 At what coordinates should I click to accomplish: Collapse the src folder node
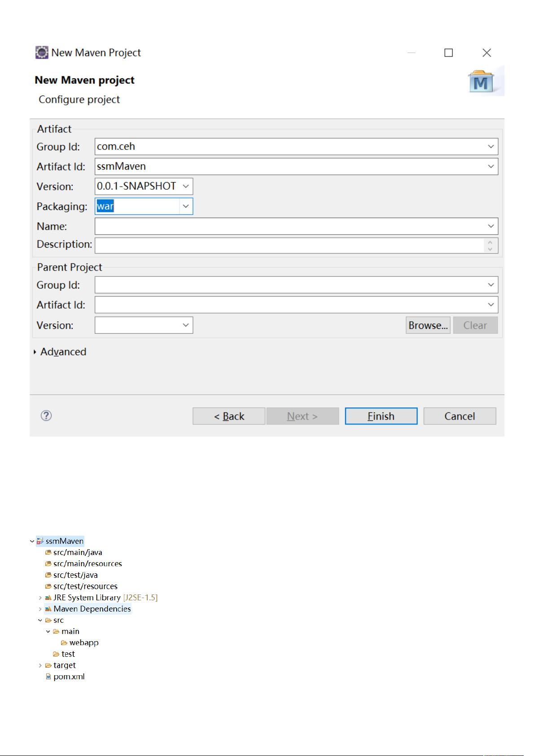[40, 620]
